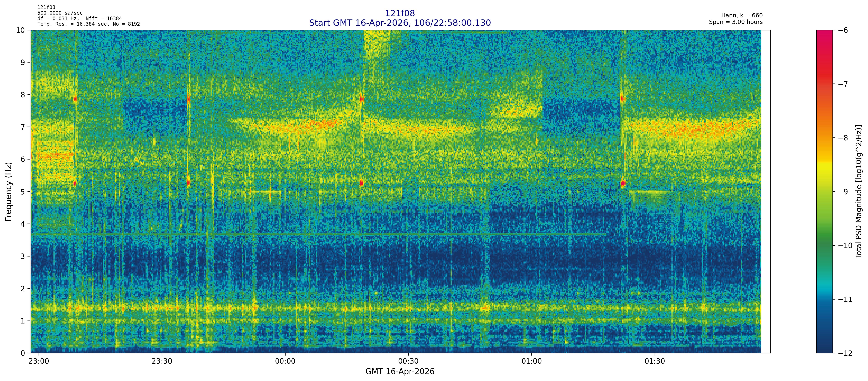Click the 00:00 time axis label

(285, 362)
